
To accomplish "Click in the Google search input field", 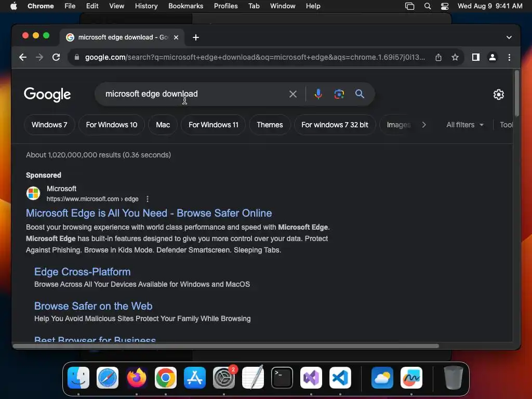I will pyautogui.click(x=193, y=94).
